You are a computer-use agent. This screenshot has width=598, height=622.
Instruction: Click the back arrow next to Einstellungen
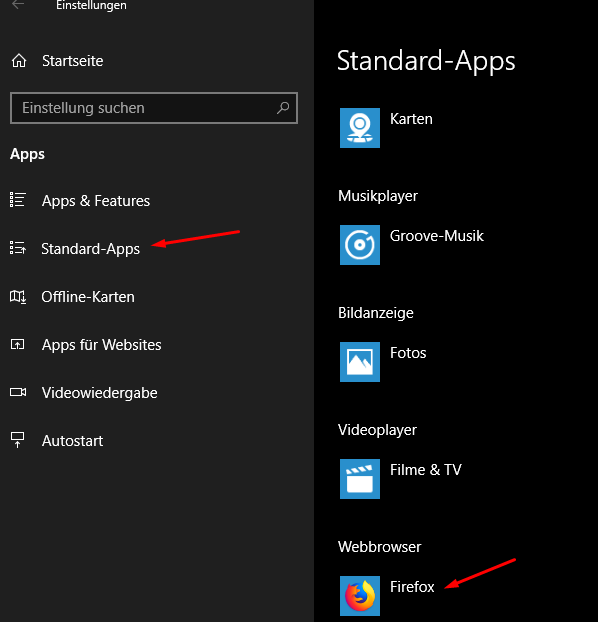coord(18,5)
